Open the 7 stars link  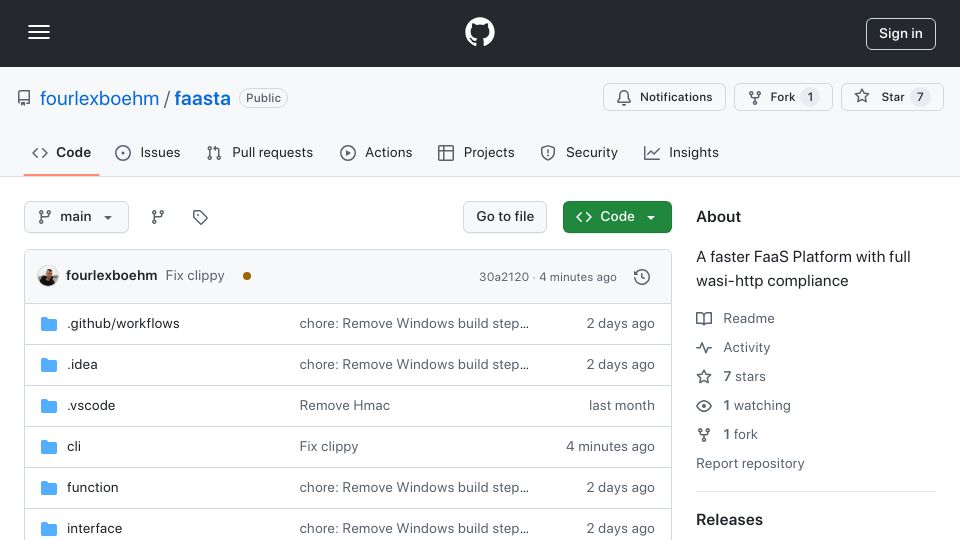(x=731, y=377)
